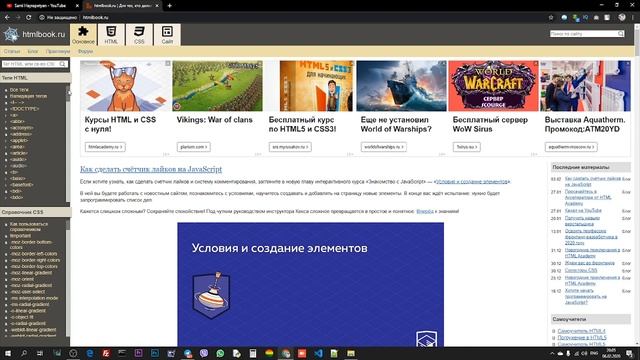Viewport: 640px width, 360px height.
Task: Open -moz-linear-gradient in the CSS reference
Action: pyautogui.click(x=31, y=273)
